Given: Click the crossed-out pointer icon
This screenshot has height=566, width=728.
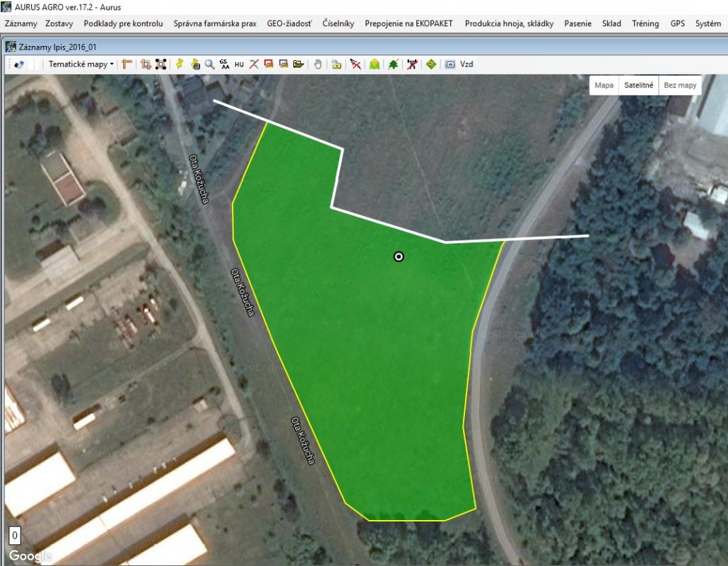Looking at the screenshot, I should [x=356, y=64].
